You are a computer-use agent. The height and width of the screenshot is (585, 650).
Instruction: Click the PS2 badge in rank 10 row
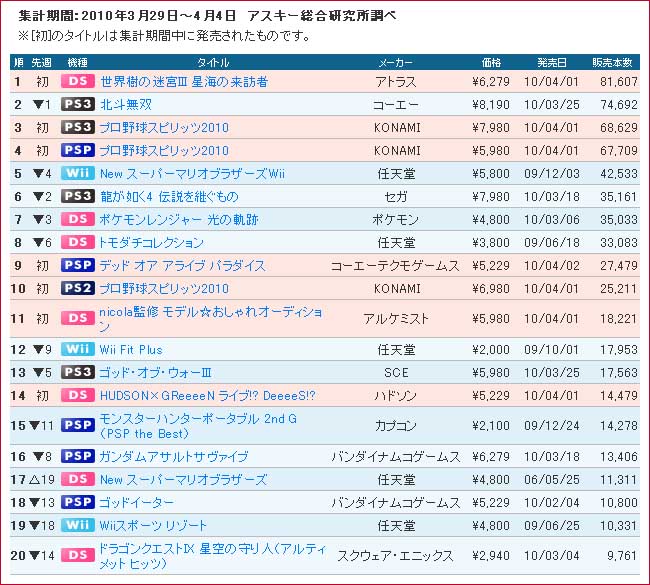78,288
